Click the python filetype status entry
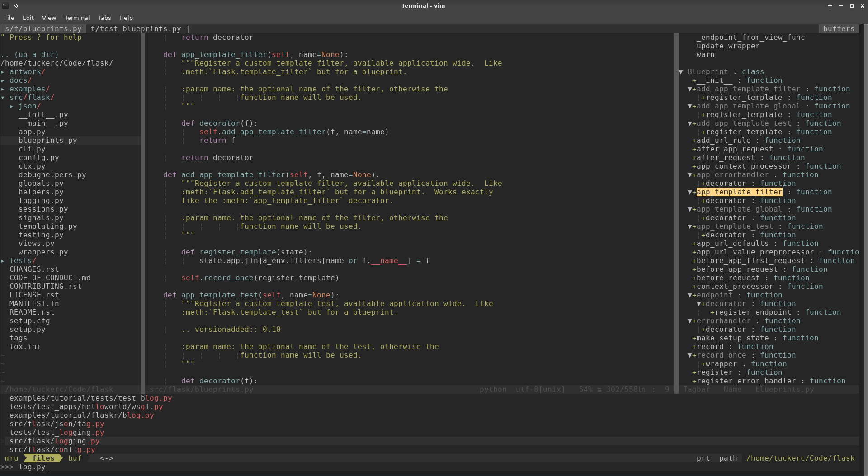The height and width of the screenshot is (476, 868). tap(493, 390)
